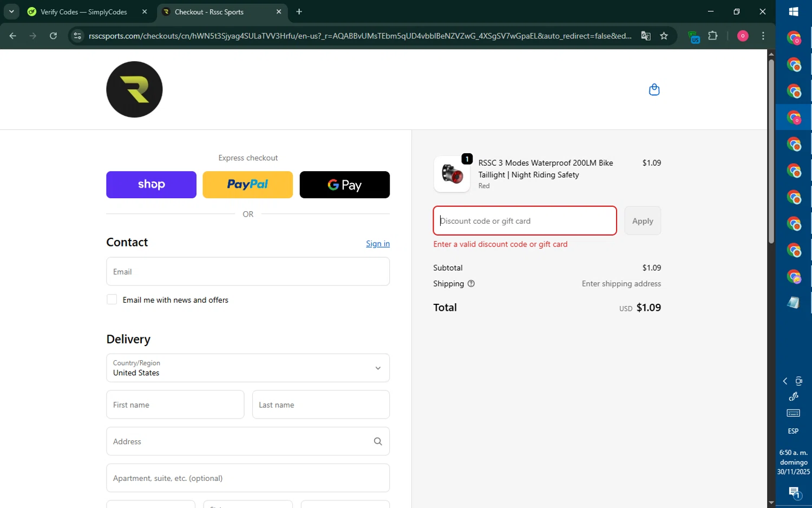Click the Express checkout label
This screenshot has width=812, height=508.
pyautogui.click(x=248, y=158)
